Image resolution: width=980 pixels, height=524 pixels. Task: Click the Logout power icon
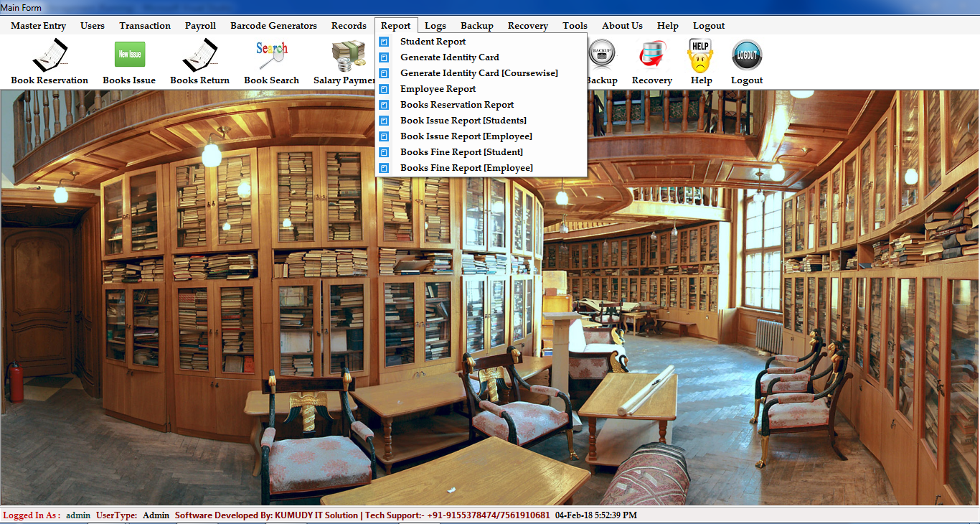click(746, 55)
